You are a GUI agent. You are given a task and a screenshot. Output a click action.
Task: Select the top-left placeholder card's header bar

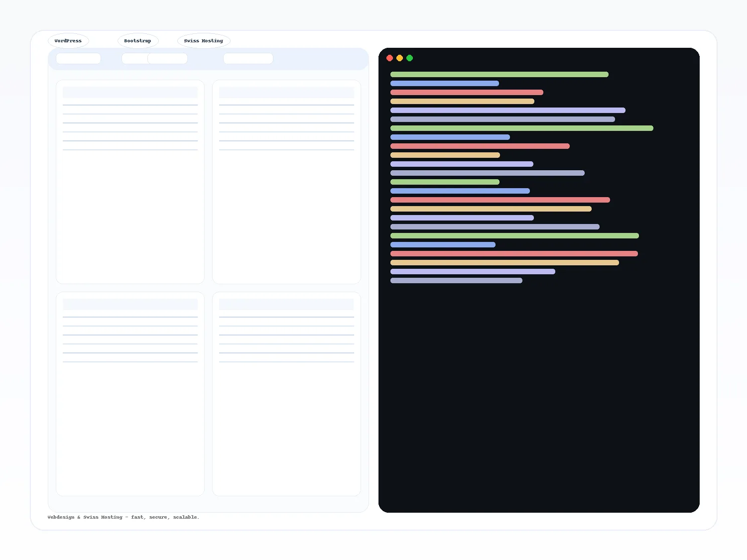click(x=130, y=92)
